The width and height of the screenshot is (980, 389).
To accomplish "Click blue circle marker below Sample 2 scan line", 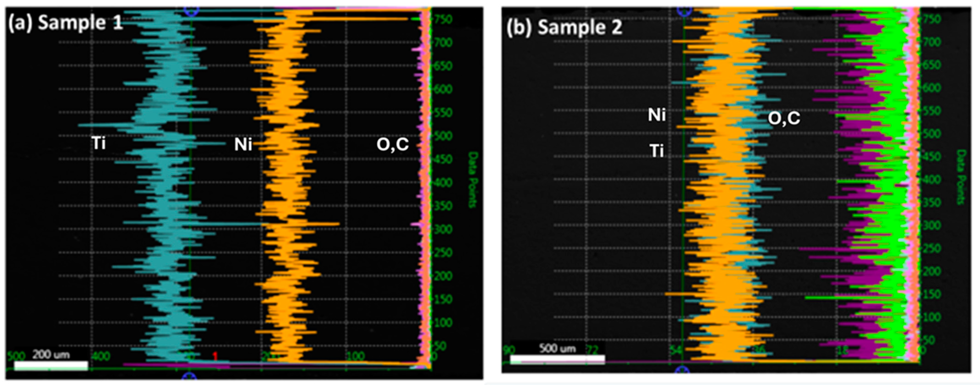I will pyautogui.click(x=682, y=370).
